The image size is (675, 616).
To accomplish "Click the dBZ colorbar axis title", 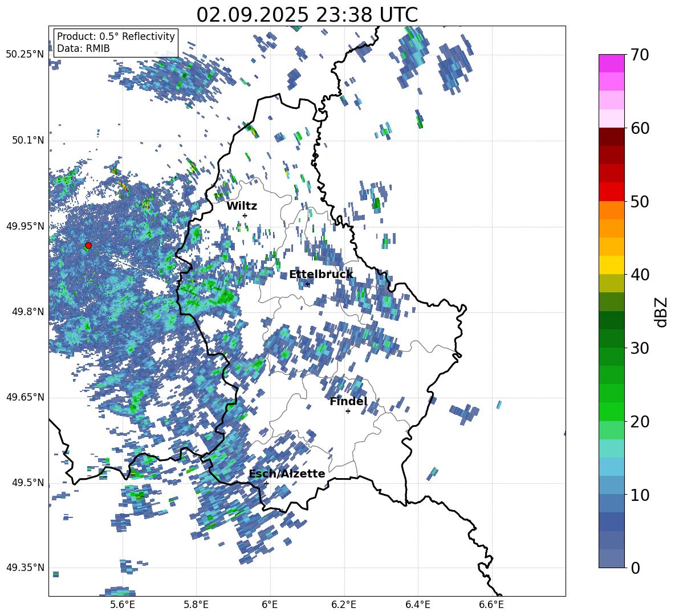I will [662, 312].
